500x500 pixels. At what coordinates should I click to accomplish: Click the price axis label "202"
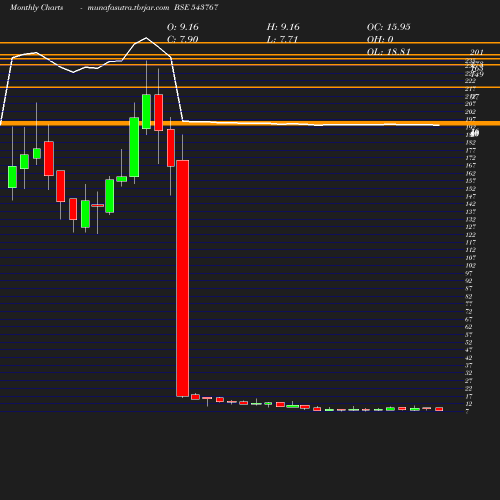click(471, 112)
